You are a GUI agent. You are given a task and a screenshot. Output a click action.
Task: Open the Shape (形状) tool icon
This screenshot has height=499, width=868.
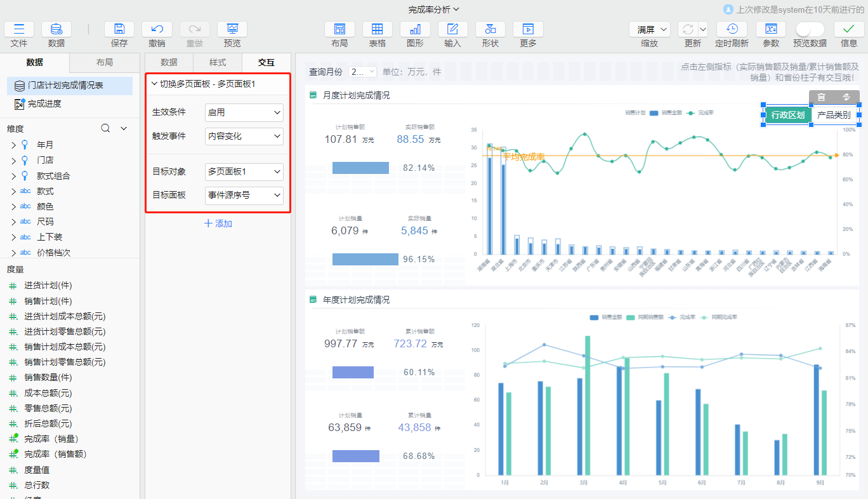click(490, 29)
